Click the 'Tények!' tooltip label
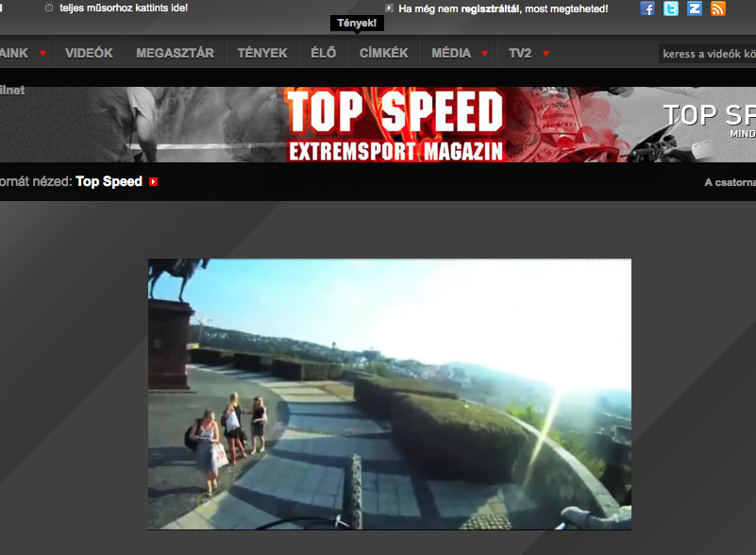 click(x=357, y=23)
